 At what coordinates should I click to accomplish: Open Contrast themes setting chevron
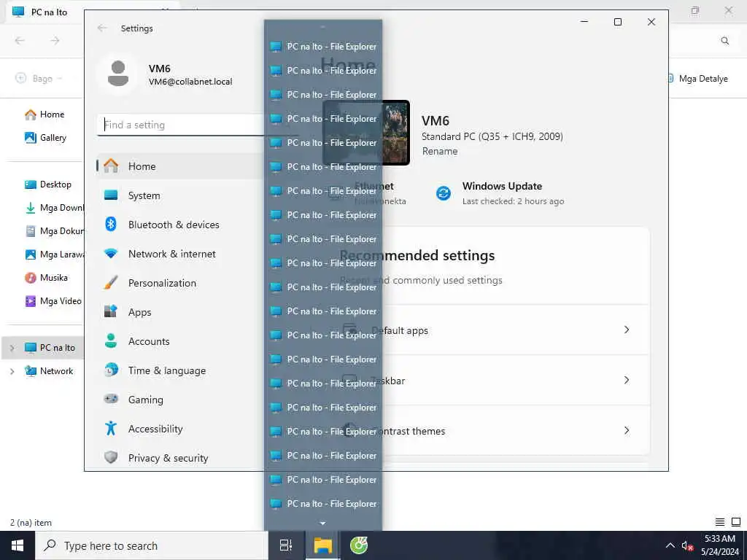(627, 430)
